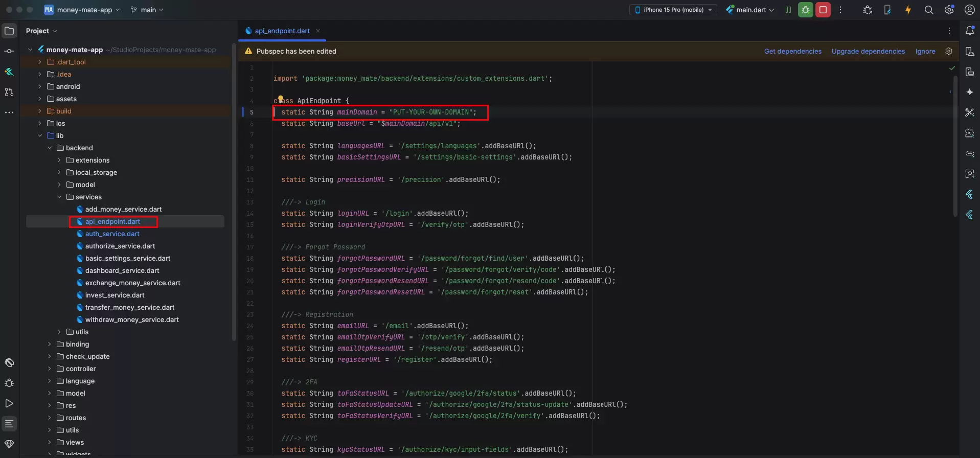The height and width of the screenshot is (458, 980).
Task: Click the green Debug button in toolbar
Action: click(x=806, y=10)
